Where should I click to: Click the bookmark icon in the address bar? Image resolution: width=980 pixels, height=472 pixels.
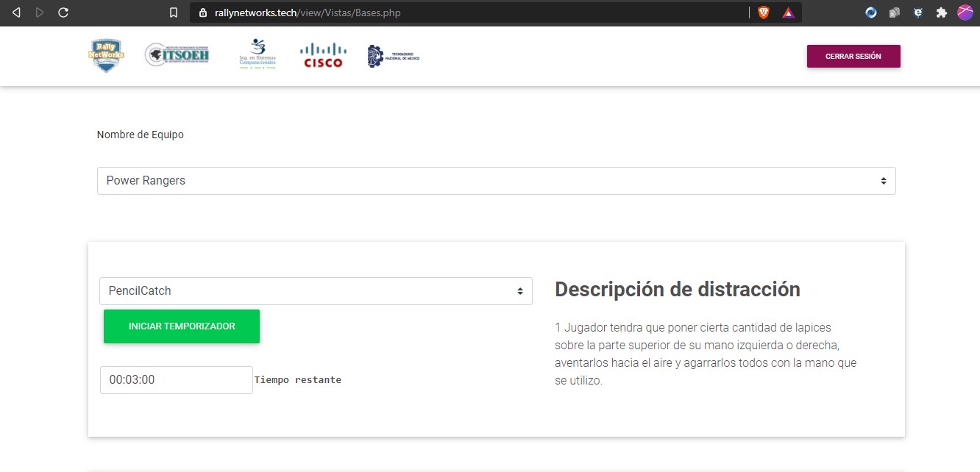174,12
